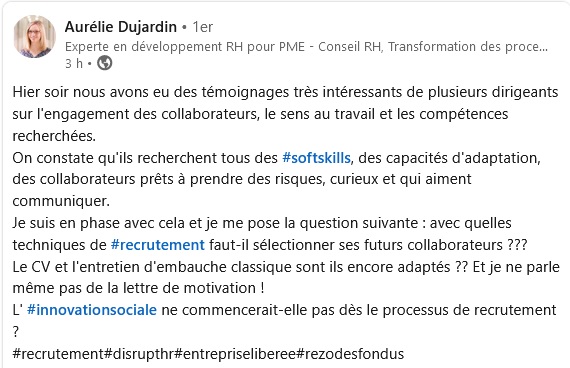Click the black #recrutement in the last line
Viewport: 570px width, 368px height.
[x=58, y=354]
